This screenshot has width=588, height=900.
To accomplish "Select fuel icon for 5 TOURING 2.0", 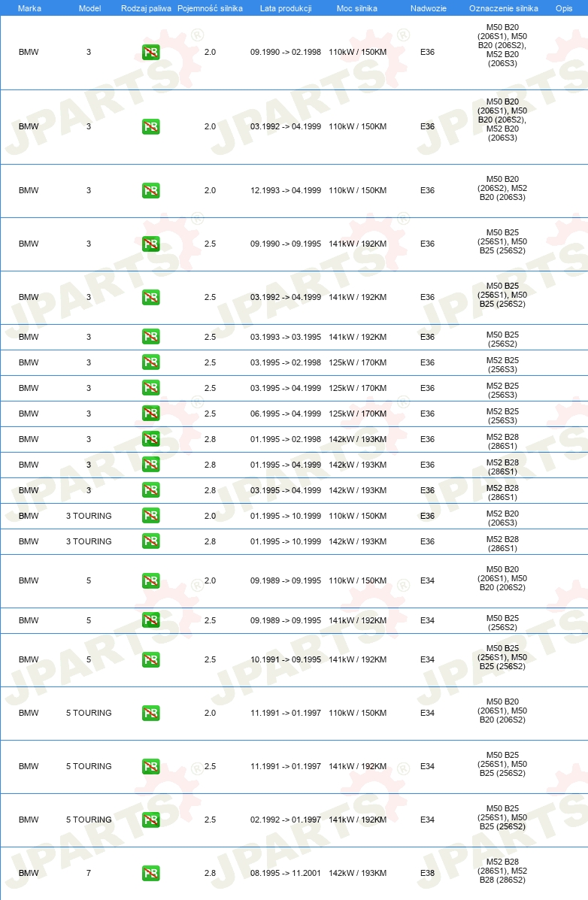I will click(x=151, y=714).
